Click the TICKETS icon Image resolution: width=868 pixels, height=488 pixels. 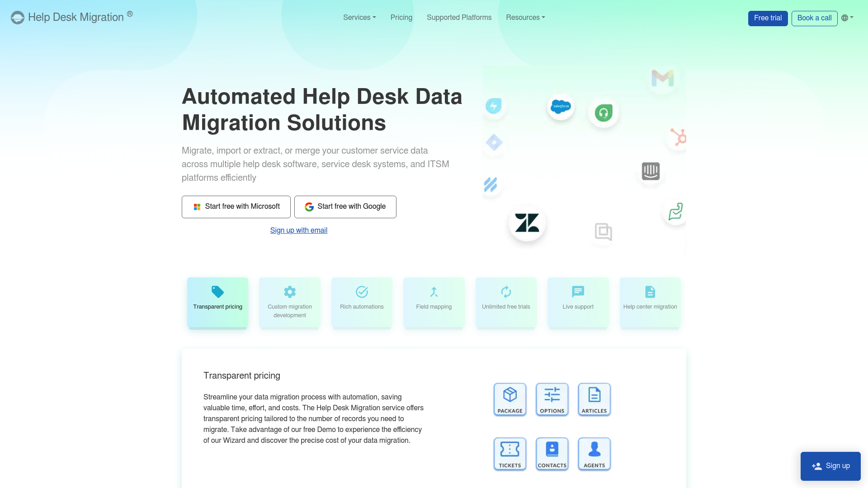click(x=510, y=454)
